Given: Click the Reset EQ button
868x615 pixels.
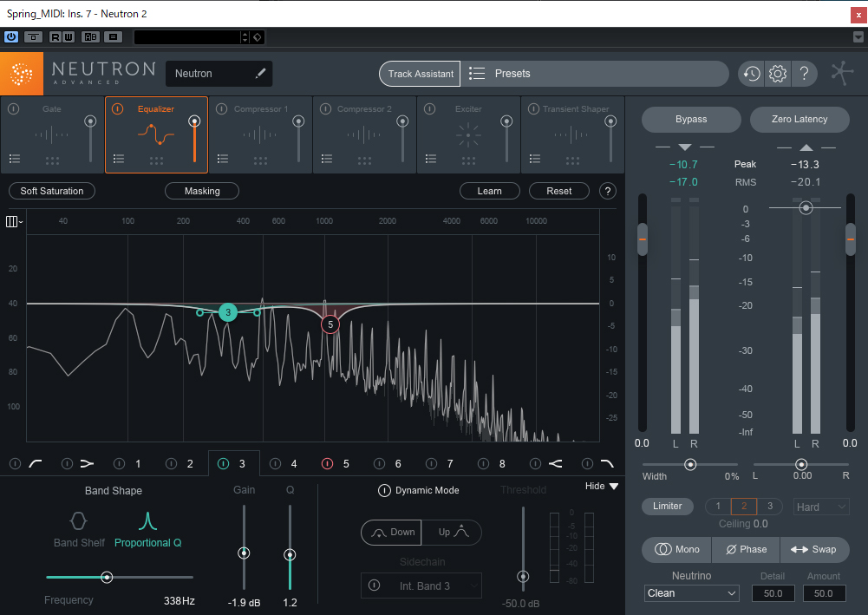Looking at the screenshot, I should pyautogui.click(x=559, y=191).
